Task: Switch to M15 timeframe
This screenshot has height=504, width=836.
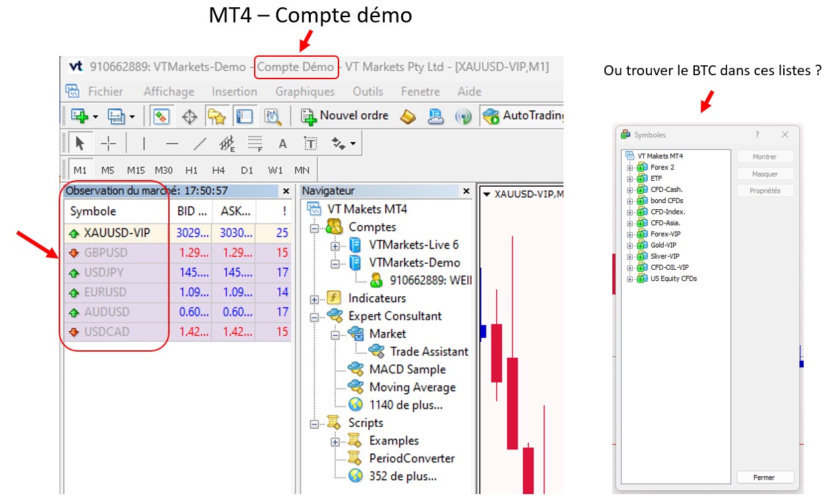Action: click(x=136, y=170)
